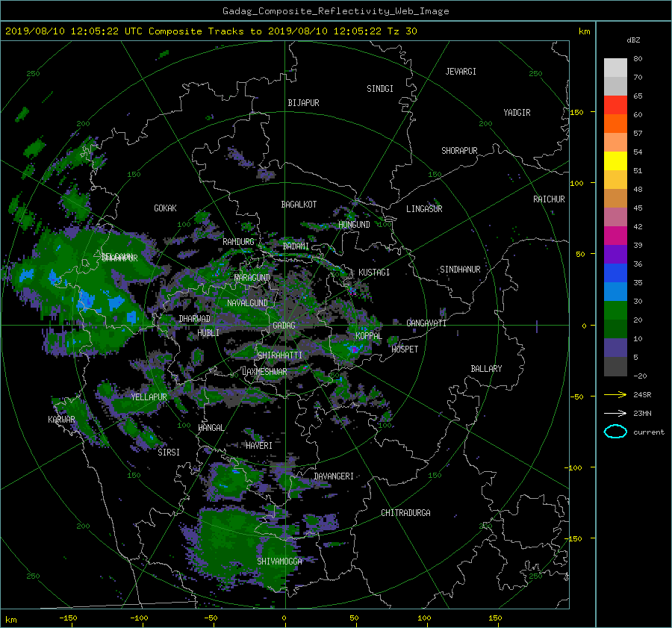Viewport: 672px width, 628px height.
Task: Click the HAVERI city label
Action: [x=259, y=446]
